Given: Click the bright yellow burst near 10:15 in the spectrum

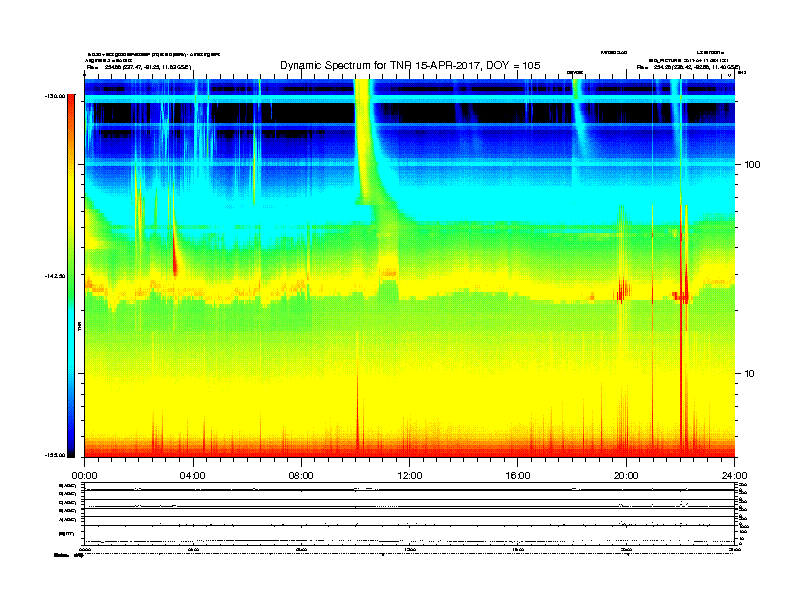Looking at the screenshot, I should pyautogui.click(x=362, y=136).
